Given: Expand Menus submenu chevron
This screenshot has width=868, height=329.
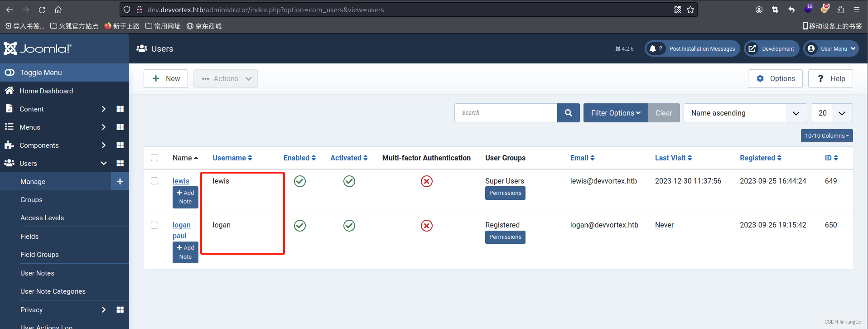Looking at the screenshot, I should [x=104, y=127].
